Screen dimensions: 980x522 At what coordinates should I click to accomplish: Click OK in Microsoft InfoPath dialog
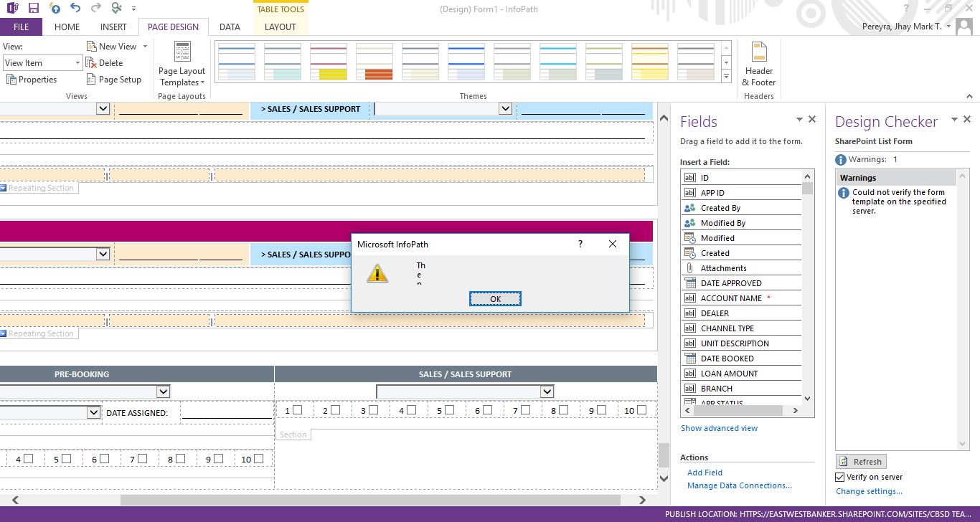click(495, 299)
